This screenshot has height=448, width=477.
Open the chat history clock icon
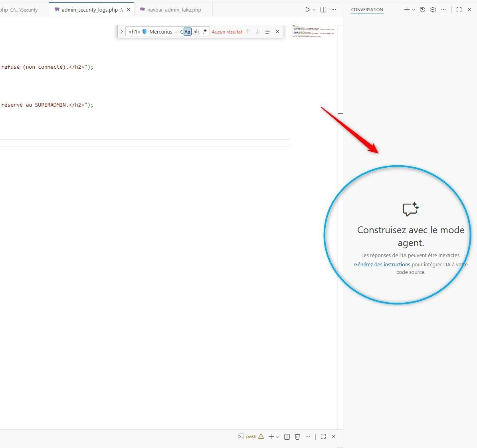423,10
